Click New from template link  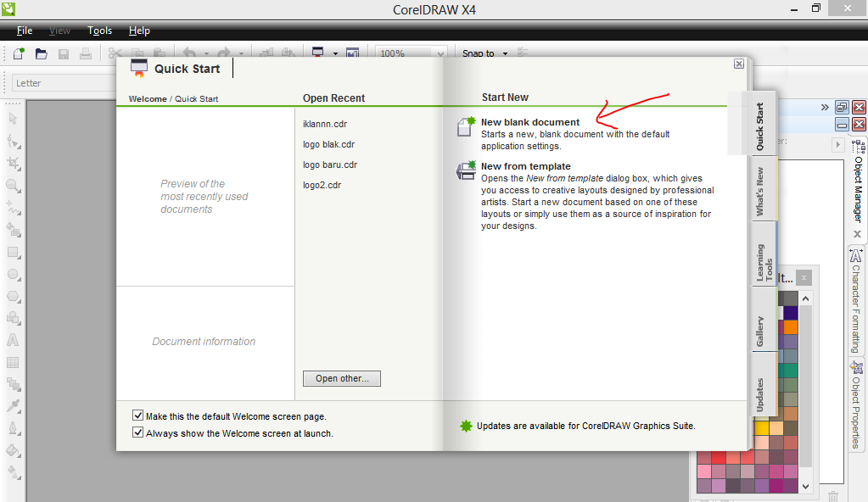(525, 166)
